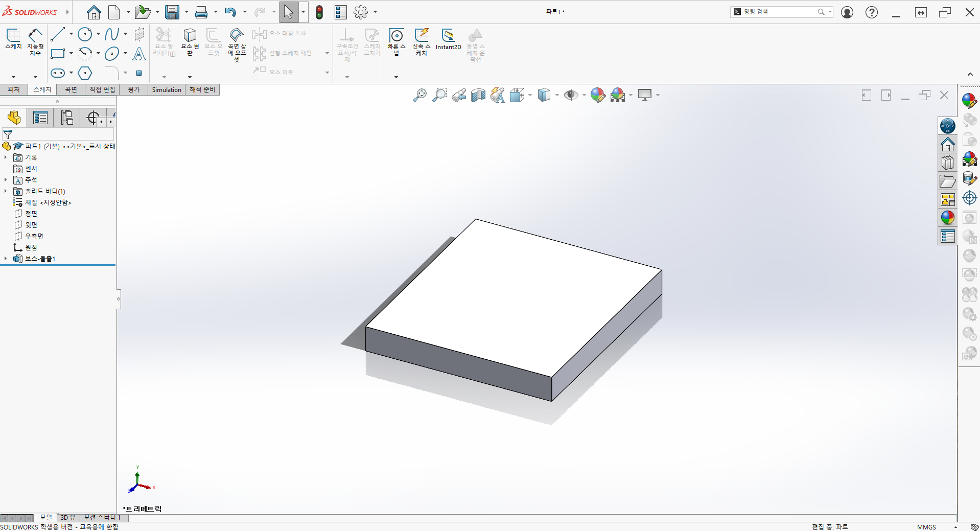The height and width of the screenshot is (531, 980).
Task: Select the Line sketch tool
Action: [58, 35]
